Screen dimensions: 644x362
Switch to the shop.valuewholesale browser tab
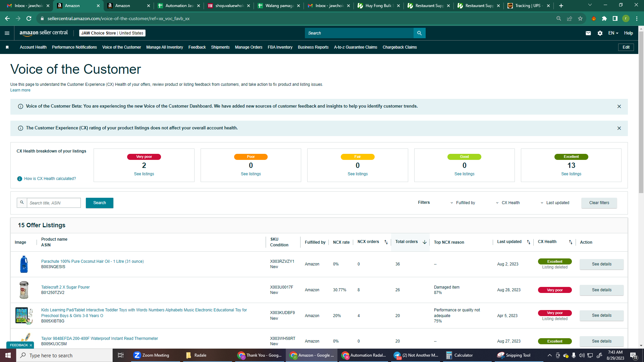pyautogui.click(x=228, y=6)
